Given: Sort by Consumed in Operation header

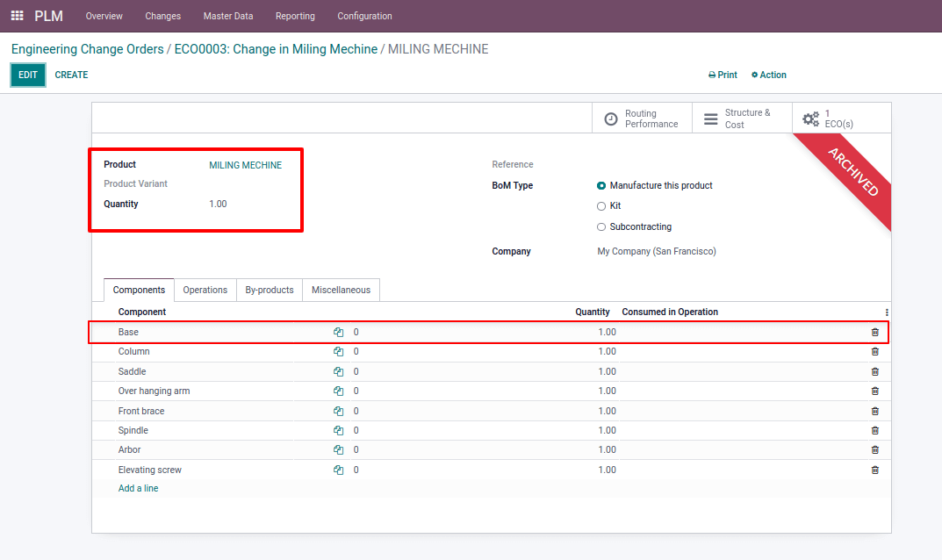Looking at the screenshot, I should tap(670, 312).
